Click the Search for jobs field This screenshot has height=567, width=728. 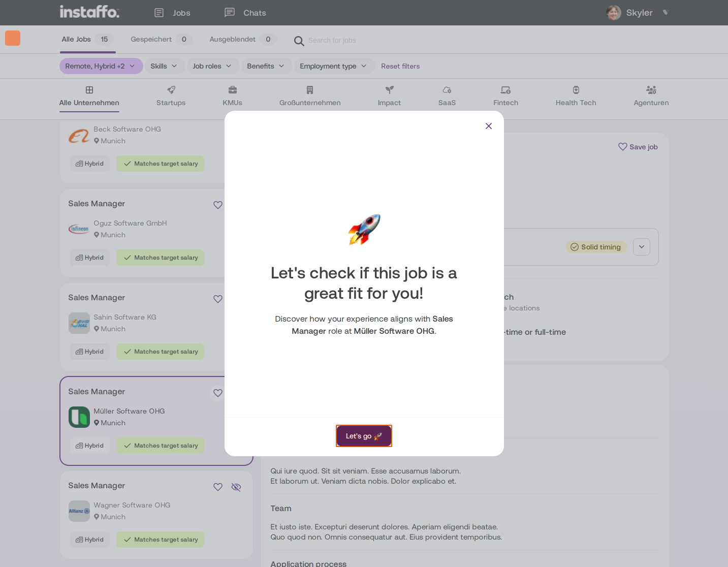tap(332, 40)
